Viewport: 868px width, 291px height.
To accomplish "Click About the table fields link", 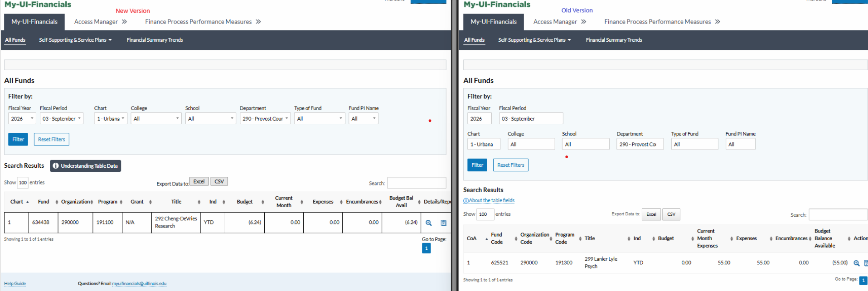I will 489,200.
